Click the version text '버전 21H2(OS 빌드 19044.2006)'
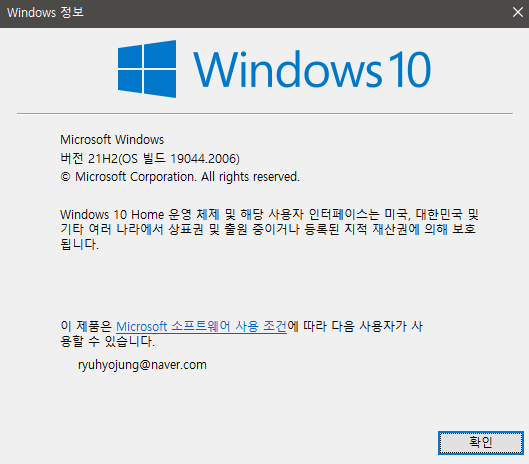The width and height of the screenshot is (529, 464). click(150, 158)
